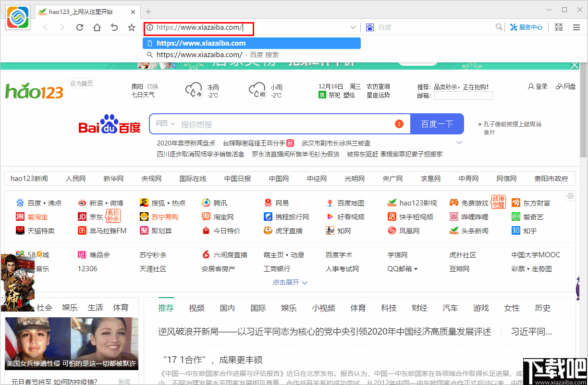
Task: Click the gear icon on the sites panel
Action: (x=571, y=196)
